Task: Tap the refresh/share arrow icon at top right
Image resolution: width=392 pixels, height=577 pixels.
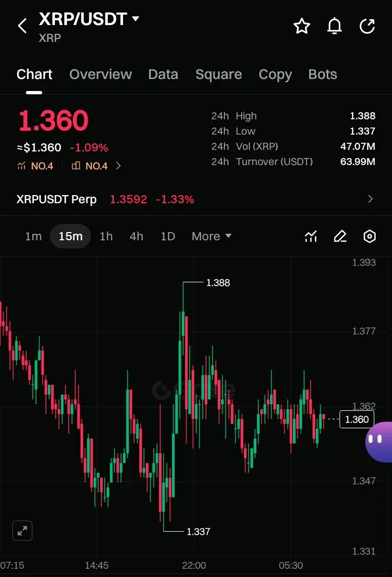Action: pos(367,26)
